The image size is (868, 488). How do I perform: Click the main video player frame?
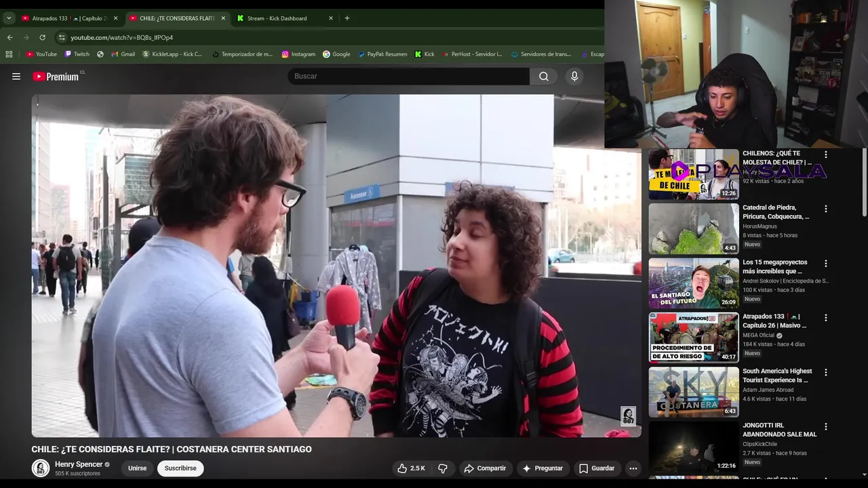click(336, 266)
